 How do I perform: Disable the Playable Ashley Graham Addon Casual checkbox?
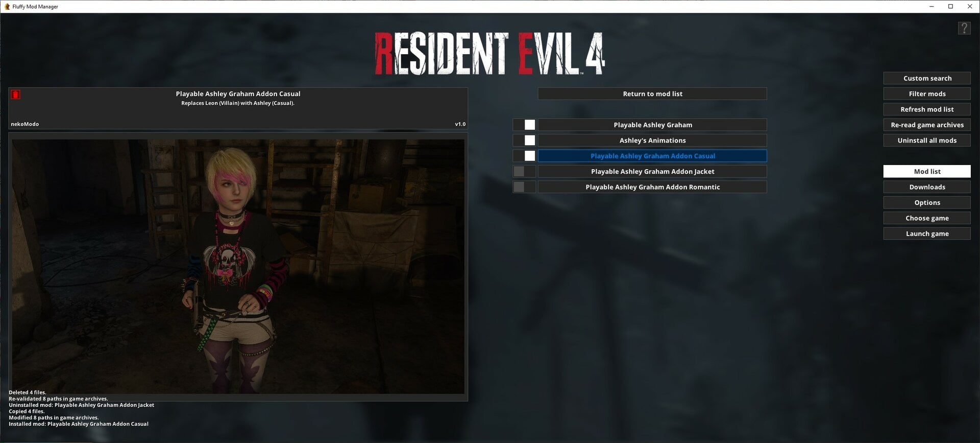[x=524, y=156]
